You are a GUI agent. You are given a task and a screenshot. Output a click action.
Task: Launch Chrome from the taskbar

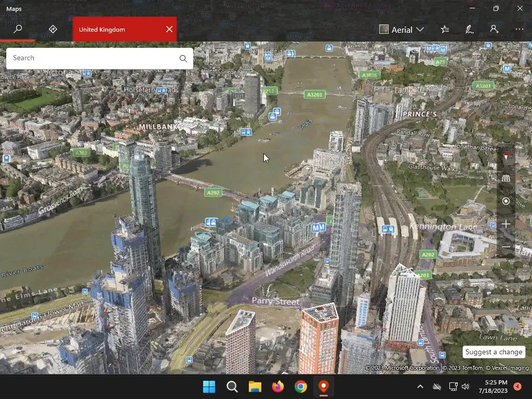coord(301,387)
